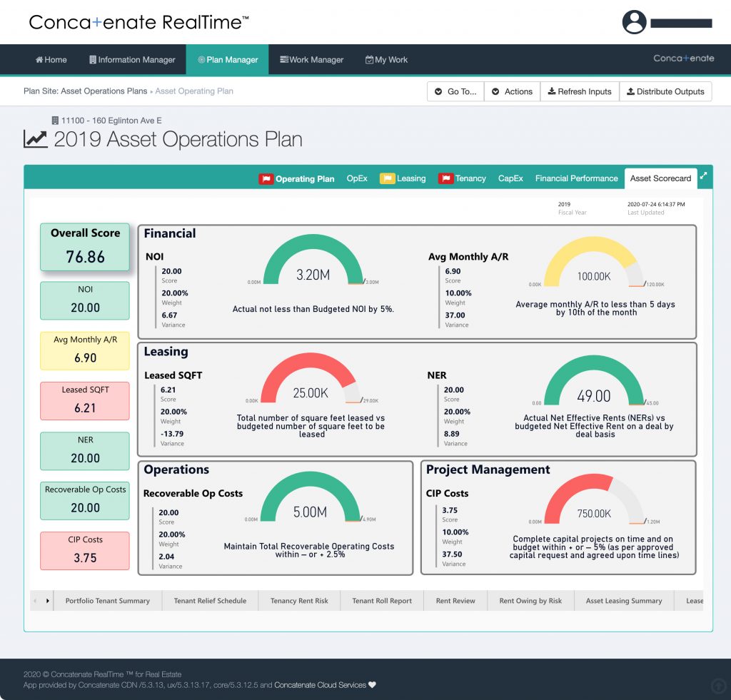Click the expand fullscreen arrows icon
The height and width of the screenshot is (700, 731).
tap(703, 176)
